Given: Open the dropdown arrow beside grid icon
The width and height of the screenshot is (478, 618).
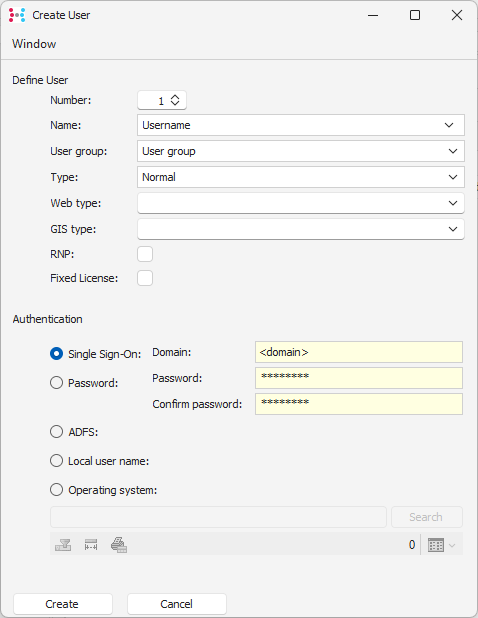Looking at the screenshot, I should pyautogui.click(x=452, y=545).
